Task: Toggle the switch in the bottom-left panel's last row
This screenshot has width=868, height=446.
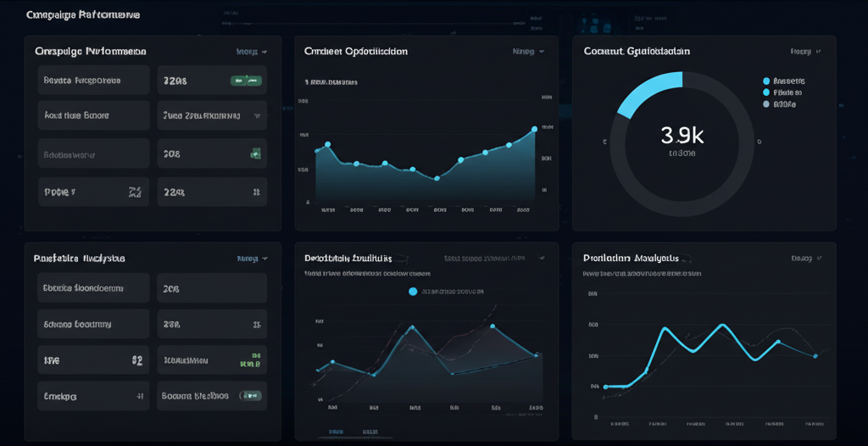Action: pos(251,395)
